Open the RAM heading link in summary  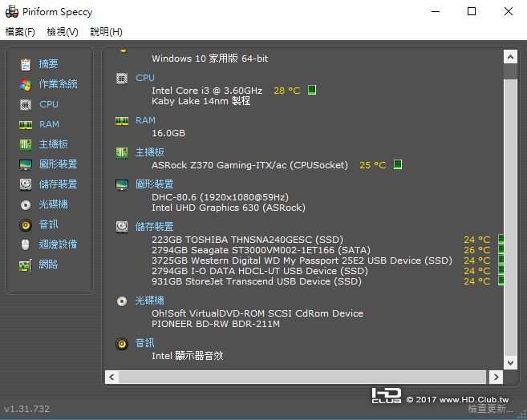click(x=145, y=120)
